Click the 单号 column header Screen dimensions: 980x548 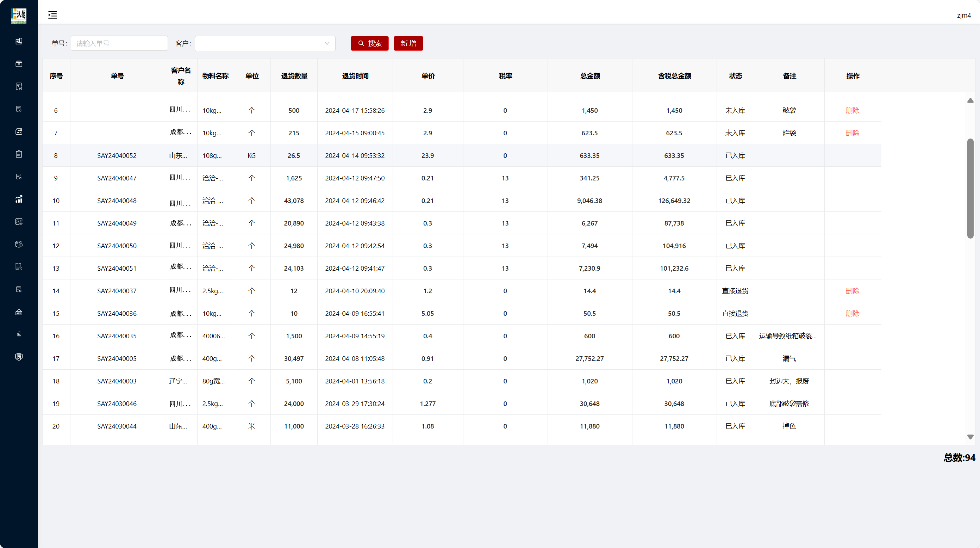pyautogui.click(x=117, y=76)
